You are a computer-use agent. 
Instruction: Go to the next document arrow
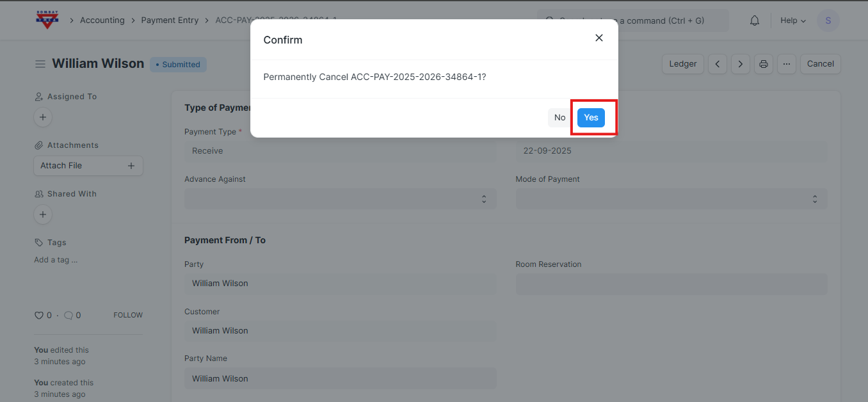pos(741,64)
